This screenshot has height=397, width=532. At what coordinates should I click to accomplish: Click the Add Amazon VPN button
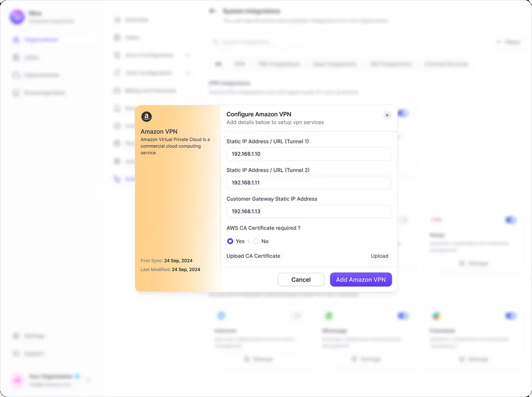point(361,280)
